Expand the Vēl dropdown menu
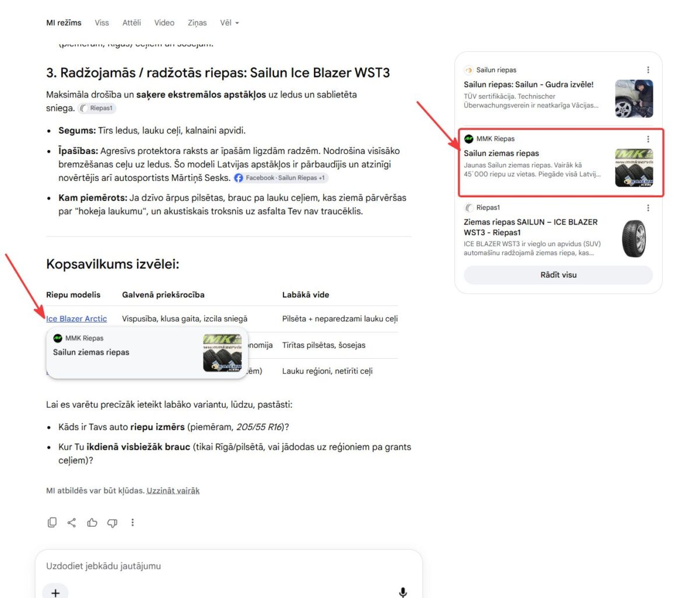Screen dimensions: 700x598 [229, 23]
